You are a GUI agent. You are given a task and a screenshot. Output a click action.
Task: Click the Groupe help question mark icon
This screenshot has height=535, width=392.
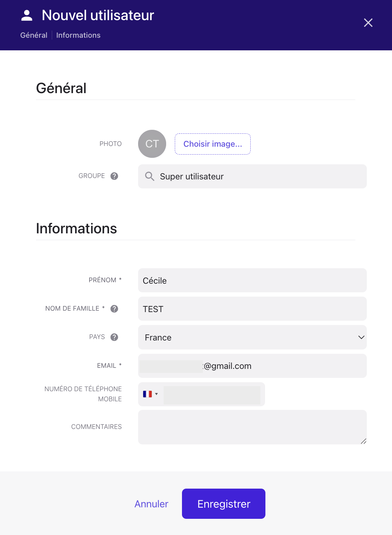tap(114, 176)
